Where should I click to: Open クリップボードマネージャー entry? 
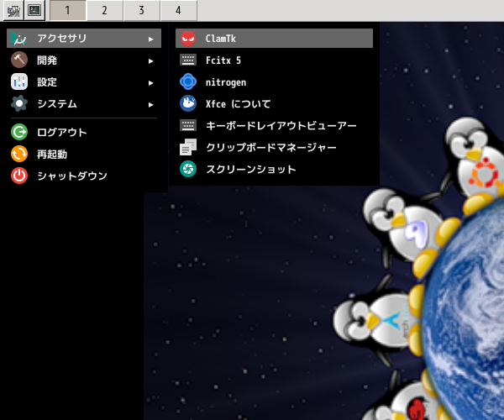point(274,147)
